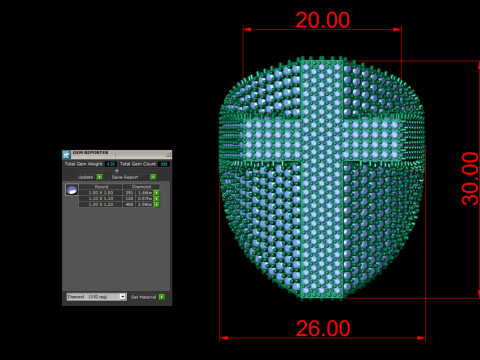
Task: Collapse the small expander under the totals bar
Action: (x=117, y=171)
